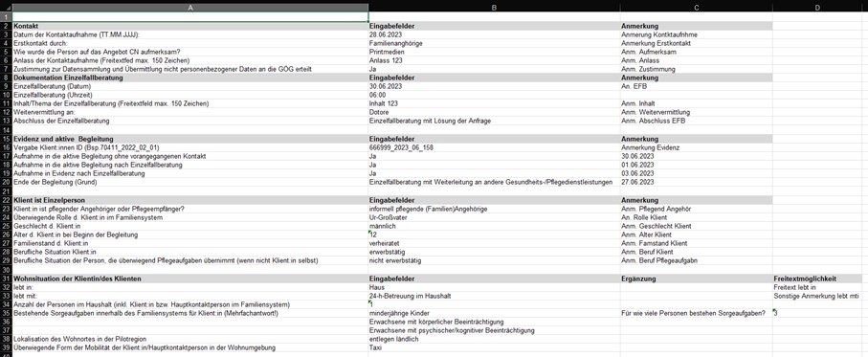This screenshot has width=868, height=357.
Task: Click the 'Kontakt' section heading cell
Action: coord(189,26)
